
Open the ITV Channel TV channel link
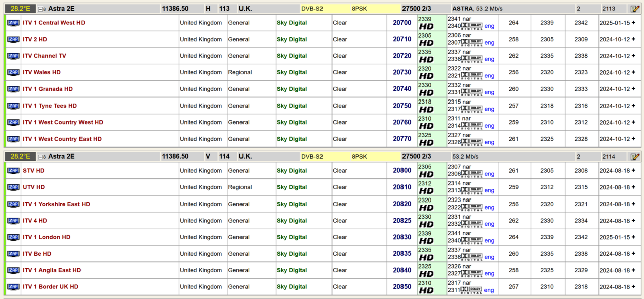pos(44,56)
